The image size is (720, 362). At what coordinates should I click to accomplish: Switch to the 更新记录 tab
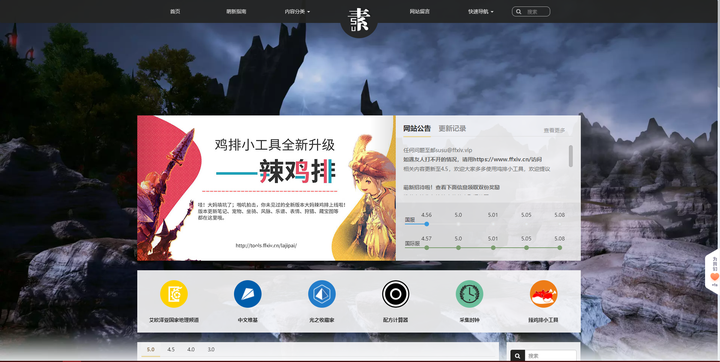452,129
